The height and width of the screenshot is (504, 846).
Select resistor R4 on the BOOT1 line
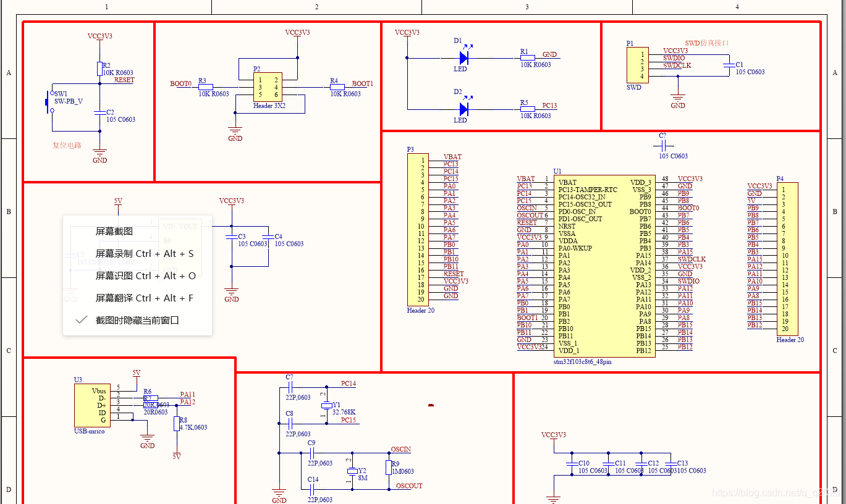[337, 87]
